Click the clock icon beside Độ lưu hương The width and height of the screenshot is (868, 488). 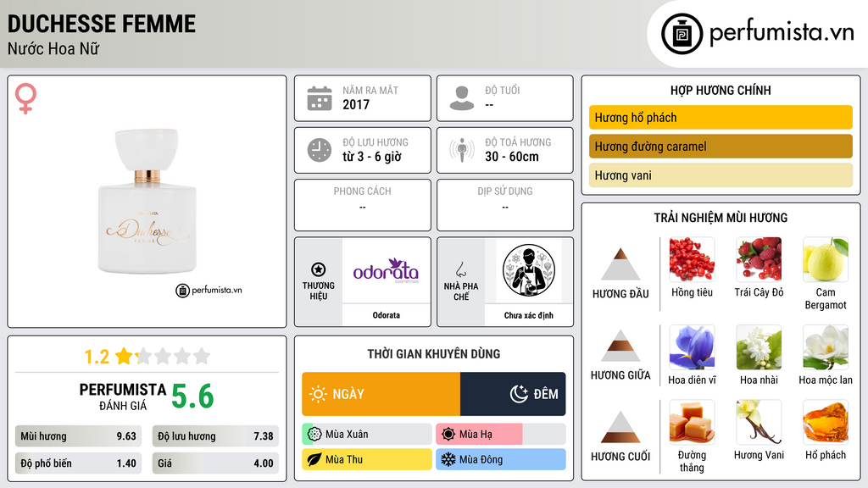tap(320, 150)
